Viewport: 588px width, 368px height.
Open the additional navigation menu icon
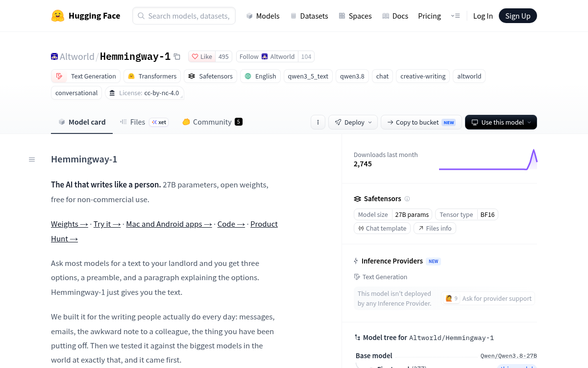pos(455,16)
